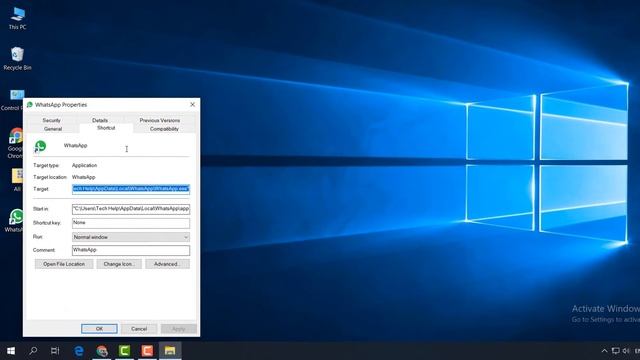Viewport: 640px width, 360px height.
Task: Open the Windows Start menu
Action: click(x=11, y=351)
